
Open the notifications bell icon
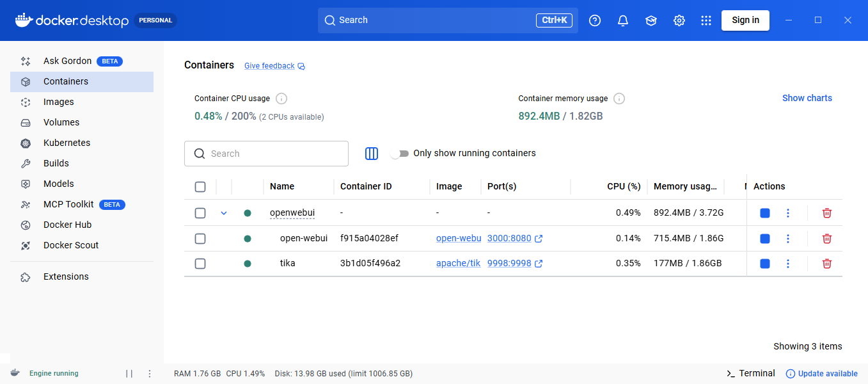pyautogui.click(x=623, y=20)
